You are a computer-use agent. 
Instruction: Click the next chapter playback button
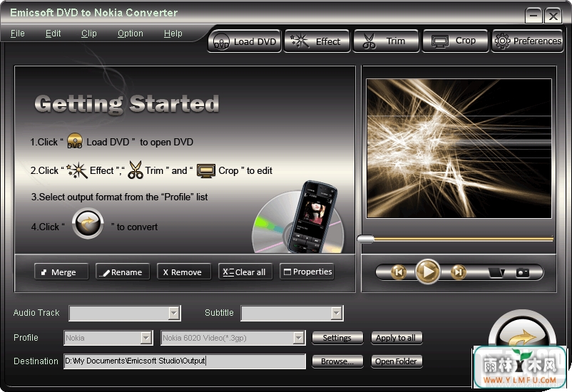click(458, 272)
